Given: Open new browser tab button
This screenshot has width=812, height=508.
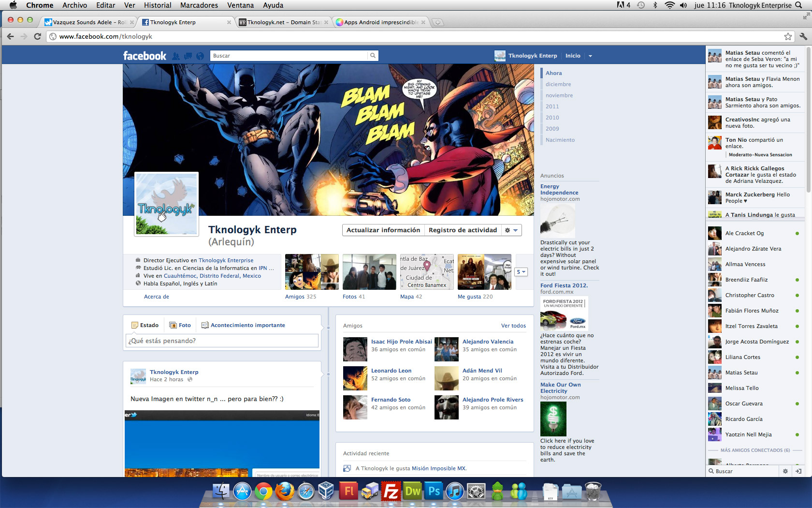Looking at the screenshot, I should [x=437, y=22].
